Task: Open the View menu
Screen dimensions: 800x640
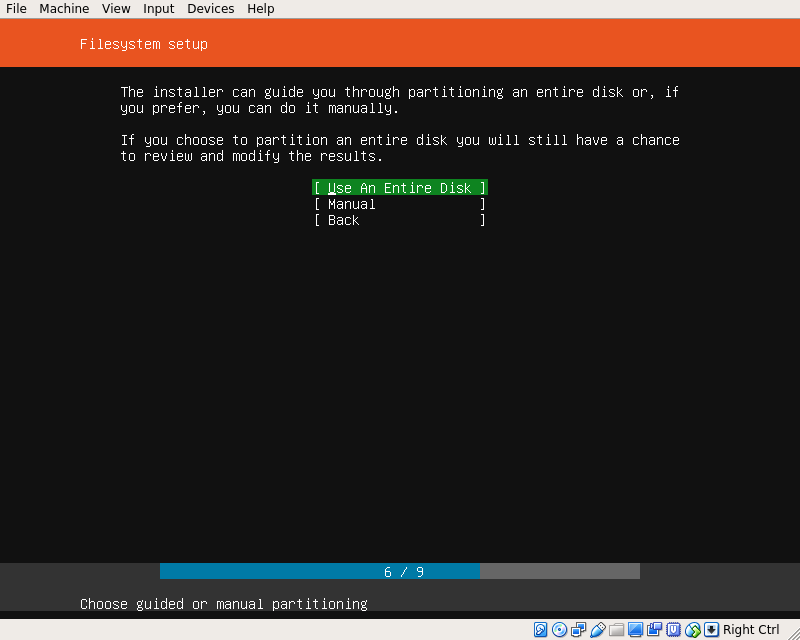Action: click(116, 9)
